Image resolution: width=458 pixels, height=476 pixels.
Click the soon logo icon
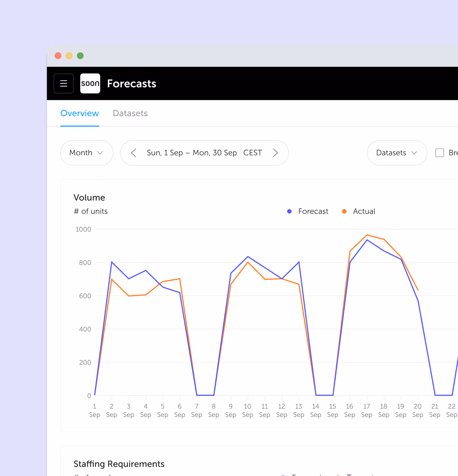pos(90,83)
